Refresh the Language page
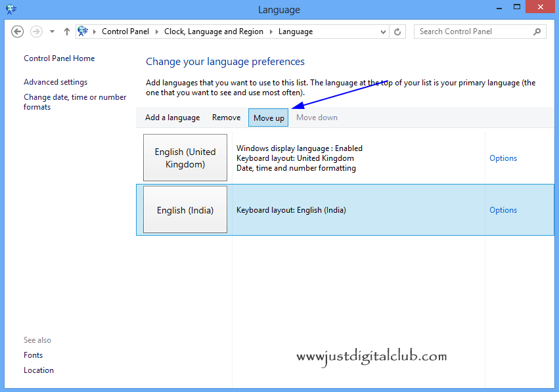Screen dimensions: 559x392 point(397,32)
